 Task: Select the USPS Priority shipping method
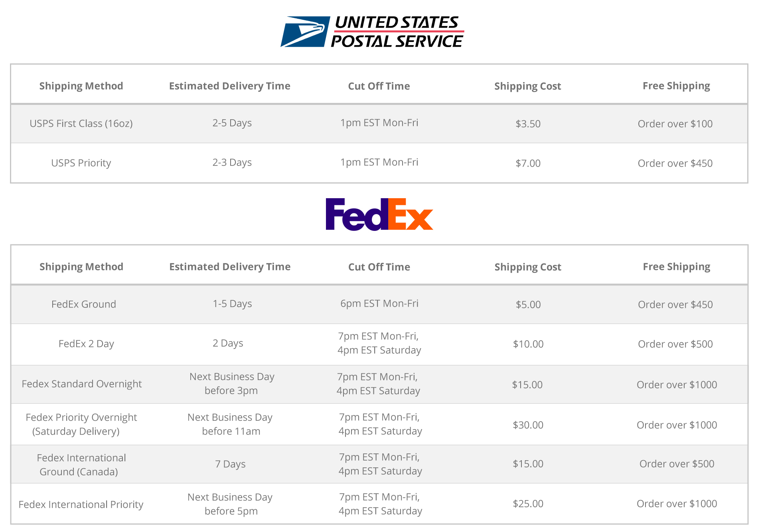[x=81, y=163]
